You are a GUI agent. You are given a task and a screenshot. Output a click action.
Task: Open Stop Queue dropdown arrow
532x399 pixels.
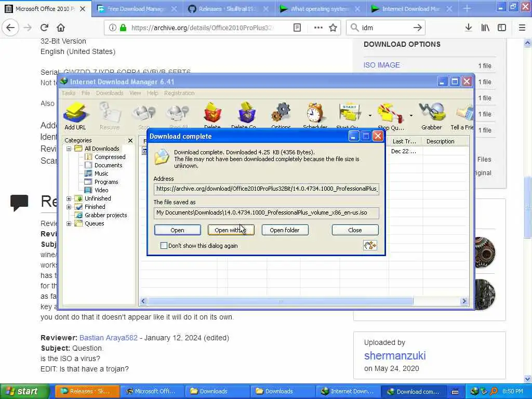tap(411, 116)
